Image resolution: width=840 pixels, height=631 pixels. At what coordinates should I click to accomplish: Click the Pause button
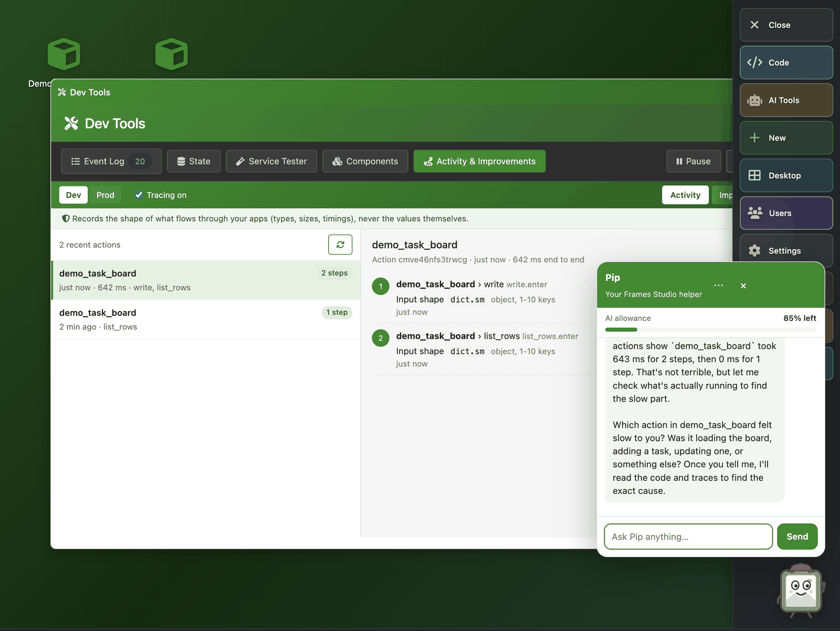point(694,161)
